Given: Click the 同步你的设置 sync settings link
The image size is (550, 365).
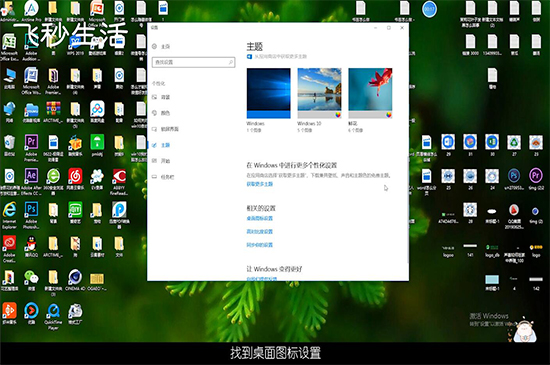Looking at the screenshot, I should (260, 245).
